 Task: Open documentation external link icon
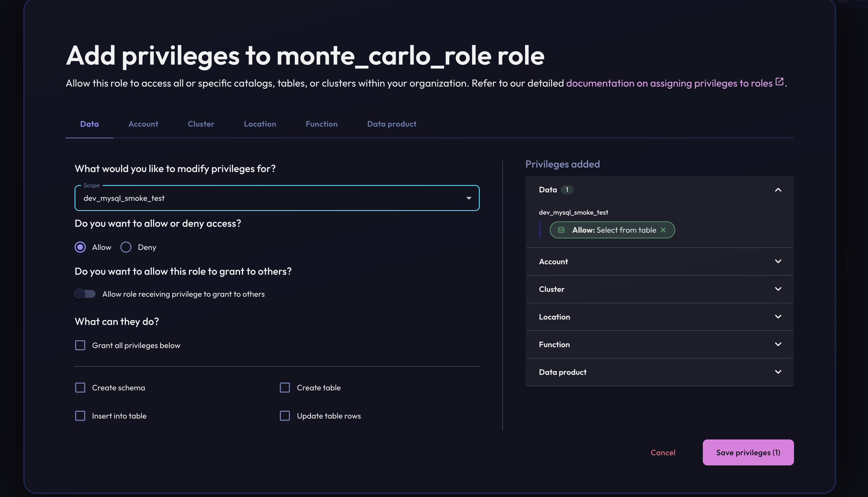click(779, 82)
